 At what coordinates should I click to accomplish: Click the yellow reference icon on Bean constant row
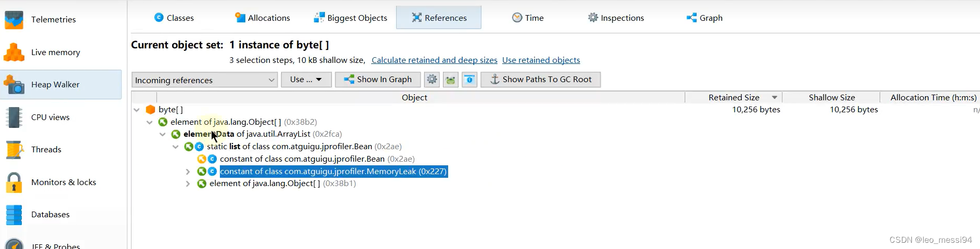pos(202,159)
